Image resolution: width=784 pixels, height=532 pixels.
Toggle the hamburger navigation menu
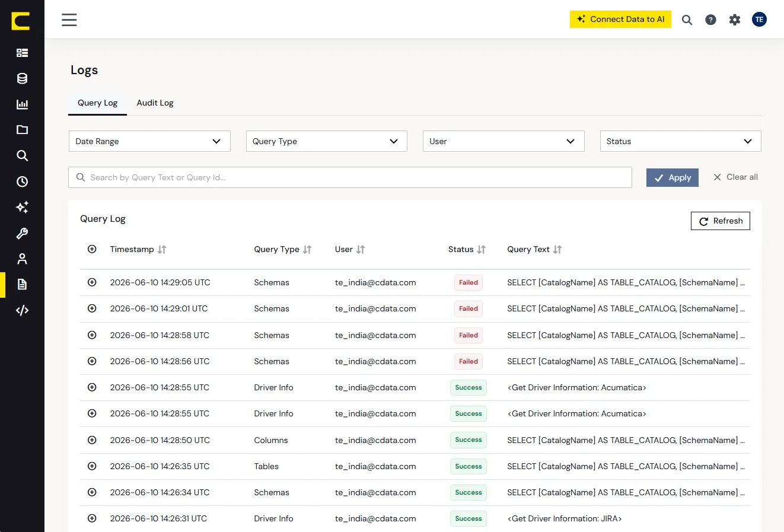69,20
